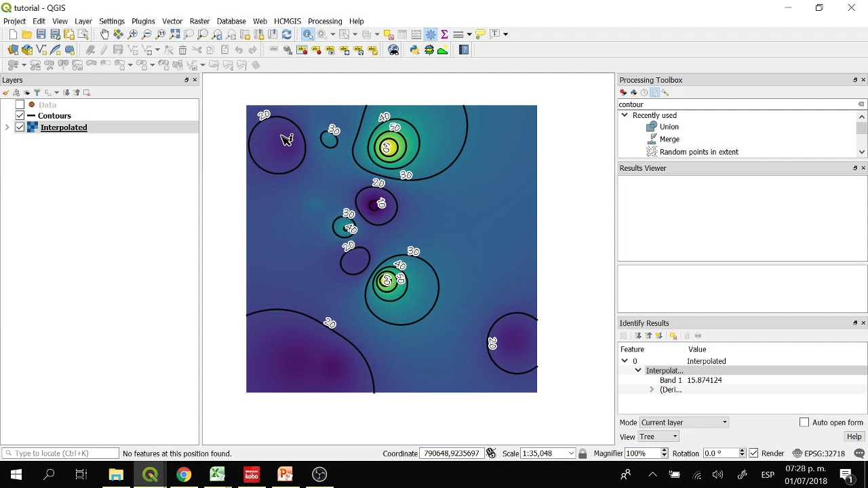Open the Windows Start menu

pos(16,474)
